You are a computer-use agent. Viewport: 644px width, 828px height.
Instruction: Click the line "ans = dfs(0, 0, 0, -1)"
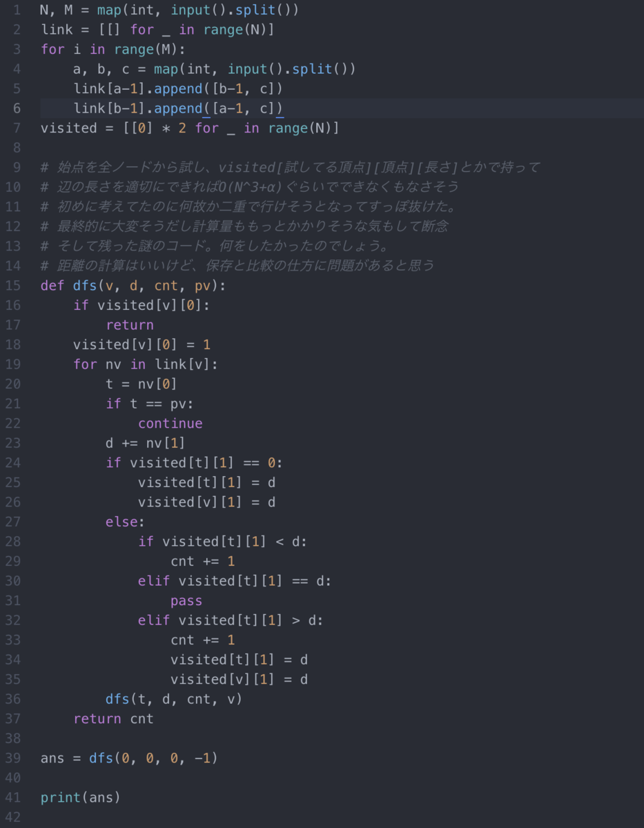click(x=129, y=758)
